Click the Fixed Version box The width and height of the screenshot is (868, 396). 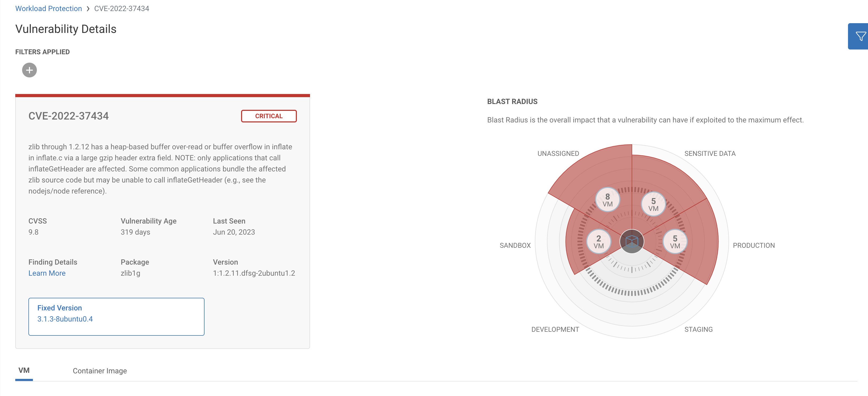(x=116, y=316)
